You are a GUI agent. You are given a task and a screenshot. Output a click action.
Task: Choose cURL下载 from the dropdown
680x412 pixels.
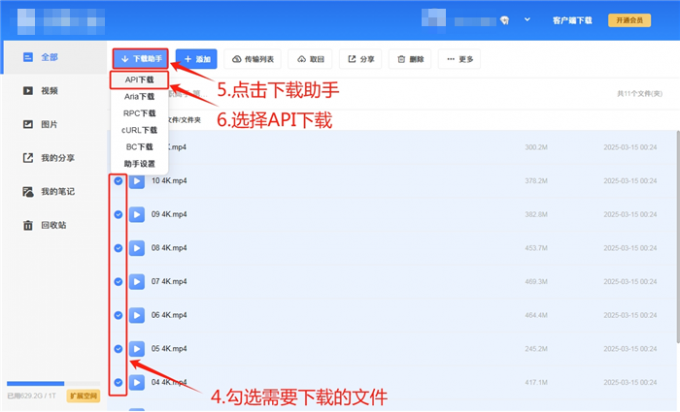(x=139, y=130)
